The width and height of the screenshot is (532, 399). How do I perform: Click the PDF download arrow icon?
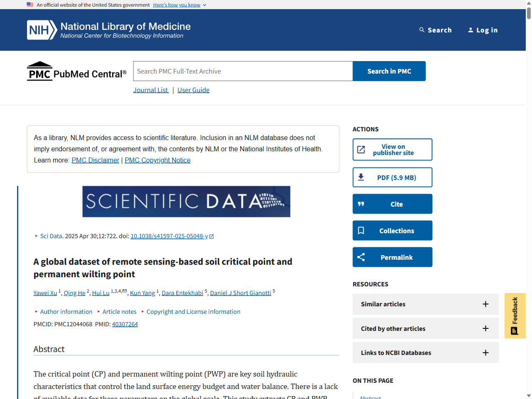[361, 177]
